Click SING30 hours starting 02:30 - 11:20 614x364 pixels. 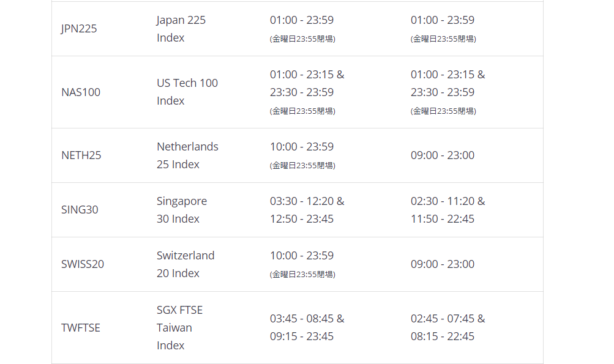[447, 209]
